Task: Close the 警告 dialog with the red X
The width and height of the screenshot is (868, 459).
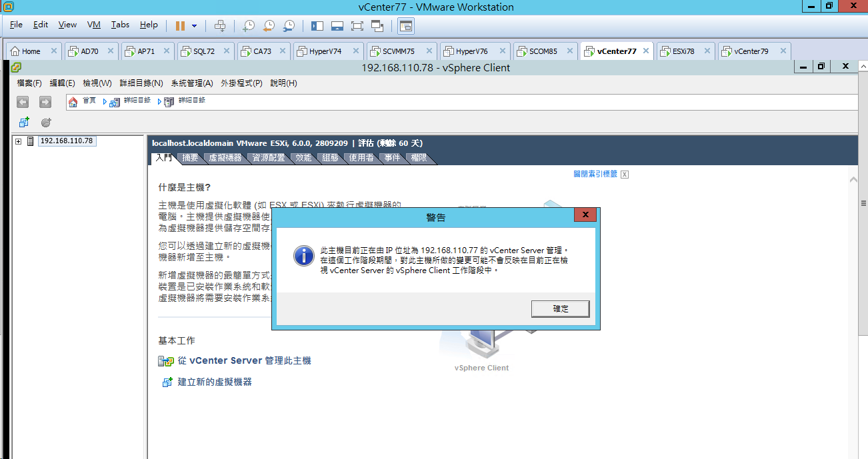Action: click(585, 215)
